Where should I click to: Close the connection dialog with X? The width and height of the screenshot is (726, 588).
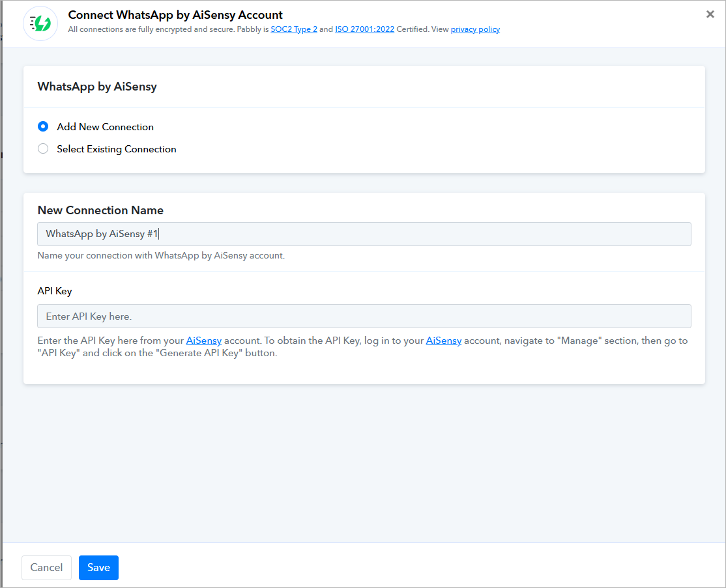pyautogui.click(x=710, y=14)
